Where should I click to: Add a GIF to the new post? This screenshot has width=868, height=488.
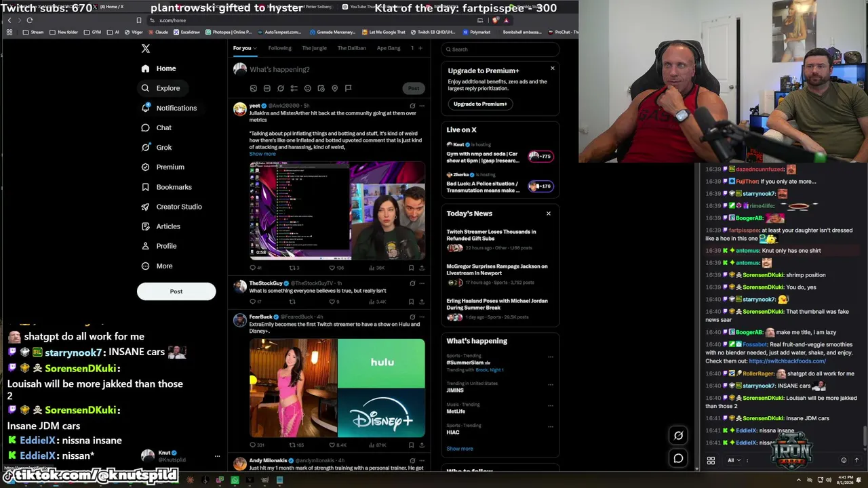[267, 88]
